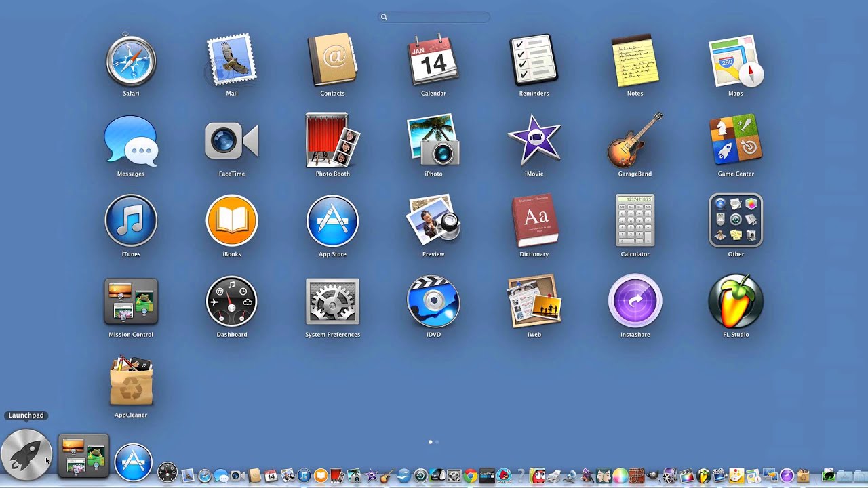
Task: Click the iTunes note icon in the Dock
Action: coord(304,476)
